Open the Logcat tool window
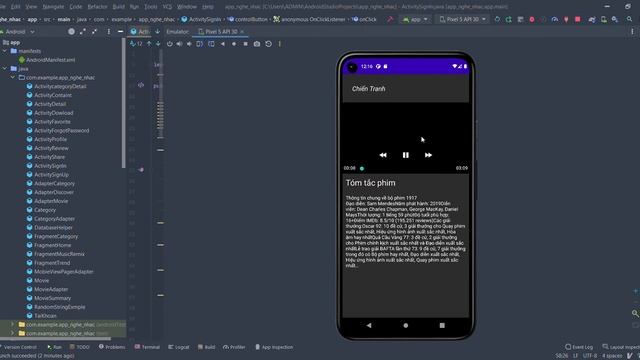The image size is (640, 360). tap(179, 347)
